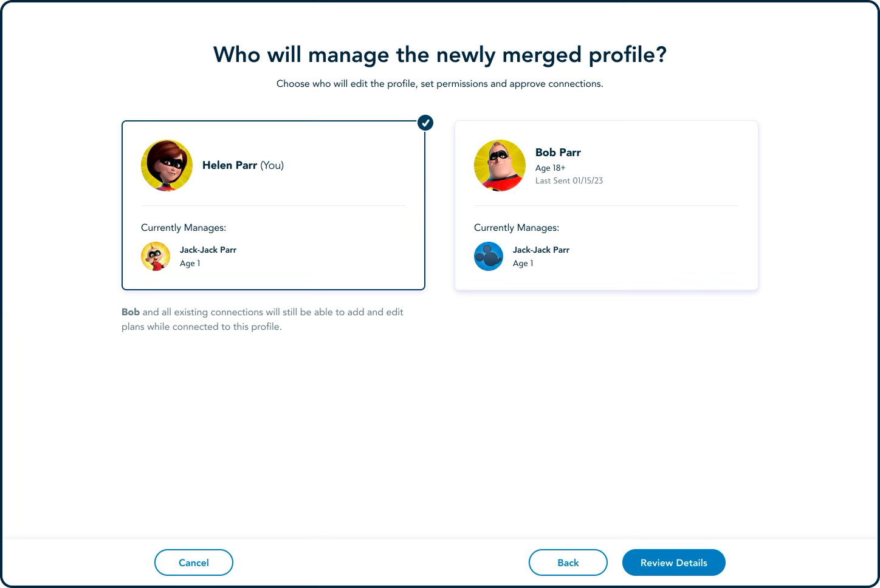Click Helen Parr's avatar image

pyautogui.click(x=167, y=165)
